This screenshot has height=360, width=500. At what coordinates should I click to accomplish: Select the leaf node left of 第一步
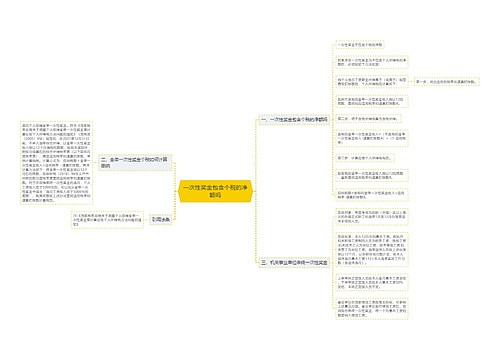tap(372, 82)
